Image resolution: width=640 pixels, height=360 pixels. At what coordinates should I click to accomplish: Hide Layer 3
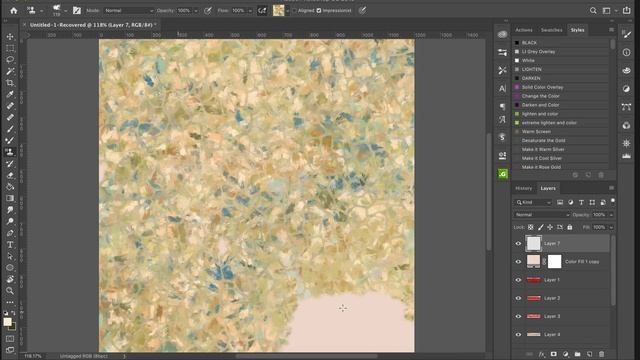tap(518, 316)
